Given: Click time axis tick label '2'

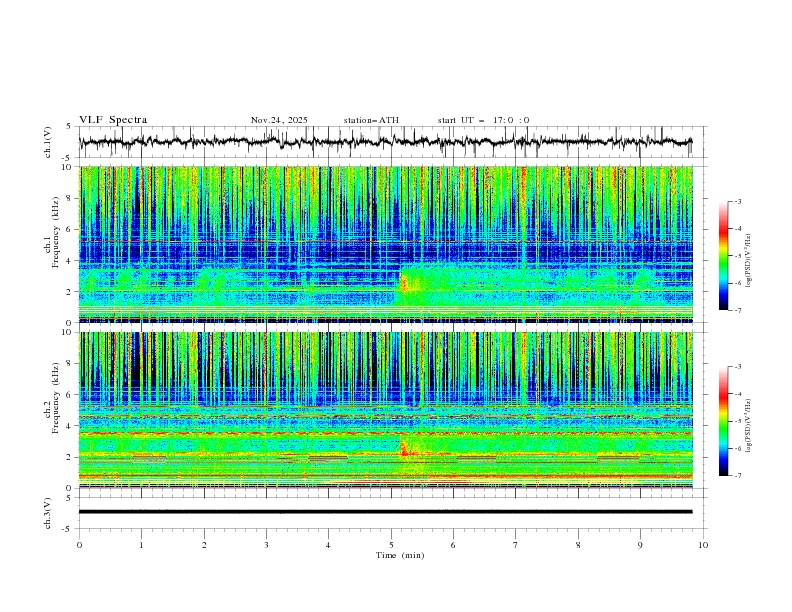Looking at the screenshot, I should [x=204, y=545].
